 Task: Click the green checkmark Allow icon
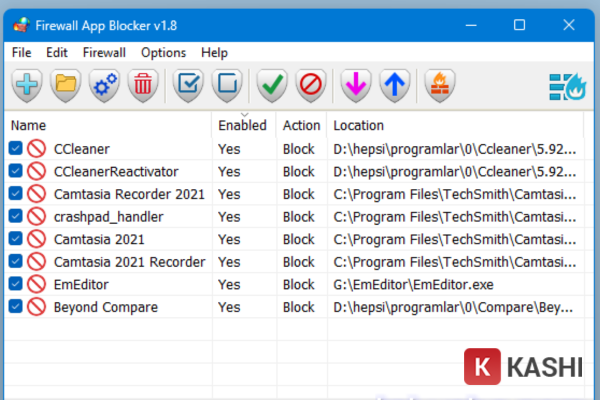pyautogui.click(x=271, y=85)
